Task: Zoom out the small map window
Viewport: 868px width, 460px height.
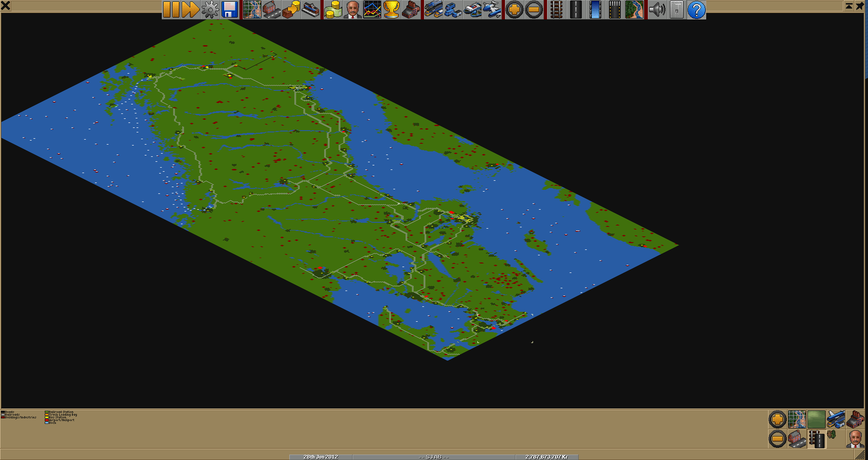Action: pos(778,439)
